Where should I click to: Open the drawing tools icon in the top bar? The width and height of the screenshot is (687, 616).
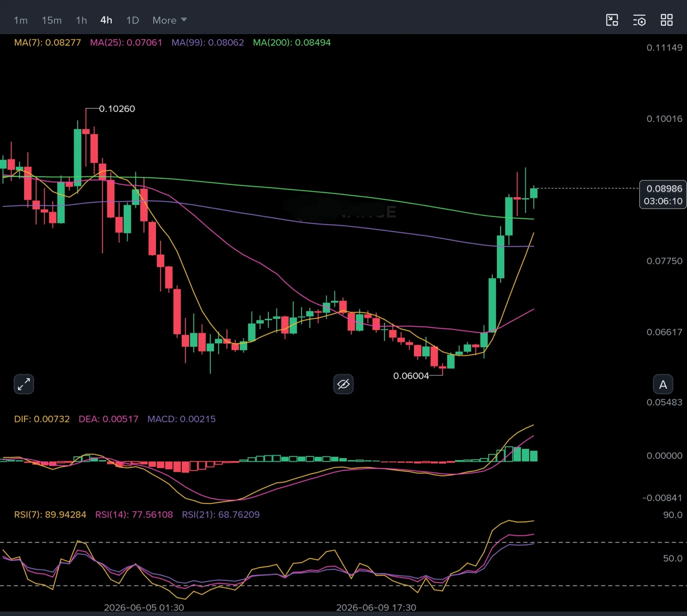(612, 20)
